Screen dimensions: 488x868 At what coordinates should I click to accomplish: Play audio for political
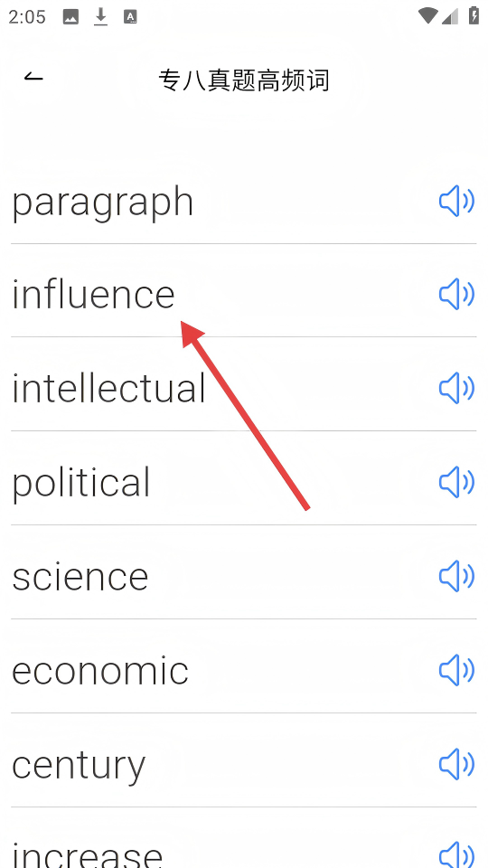tap(456, 482)
